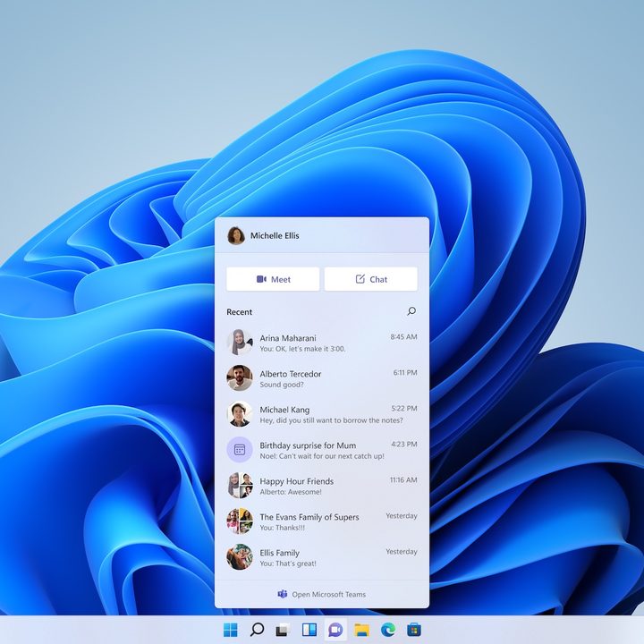Click the Recent section heading

[x=240, y=312]
